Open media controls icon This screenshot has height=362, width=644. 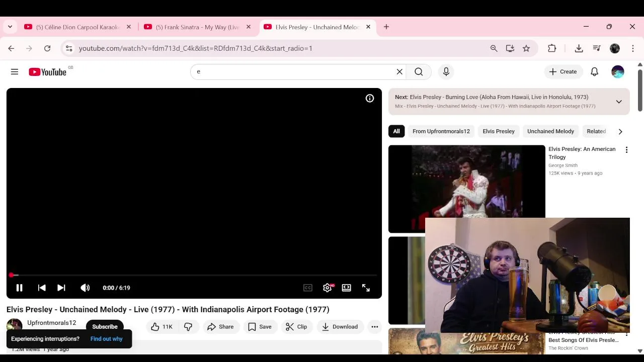[597, 48]
